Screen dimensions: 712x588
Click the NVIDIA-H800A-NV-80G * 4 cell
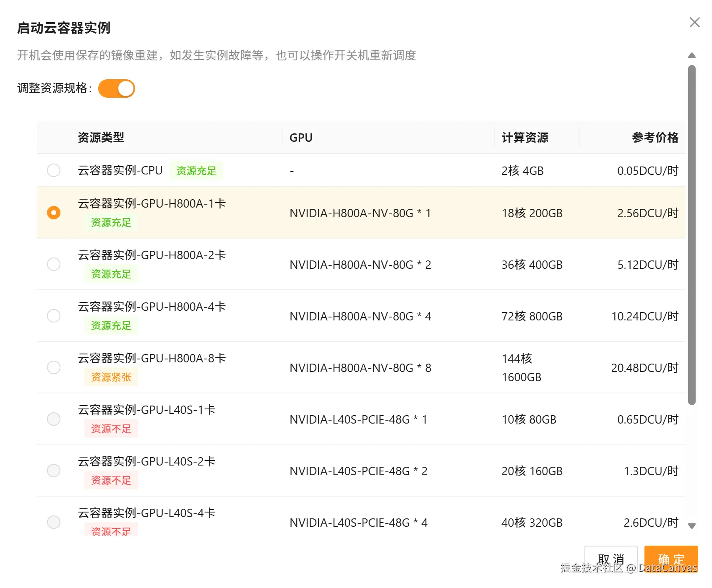pyautogui.click(x=360, y=316)
